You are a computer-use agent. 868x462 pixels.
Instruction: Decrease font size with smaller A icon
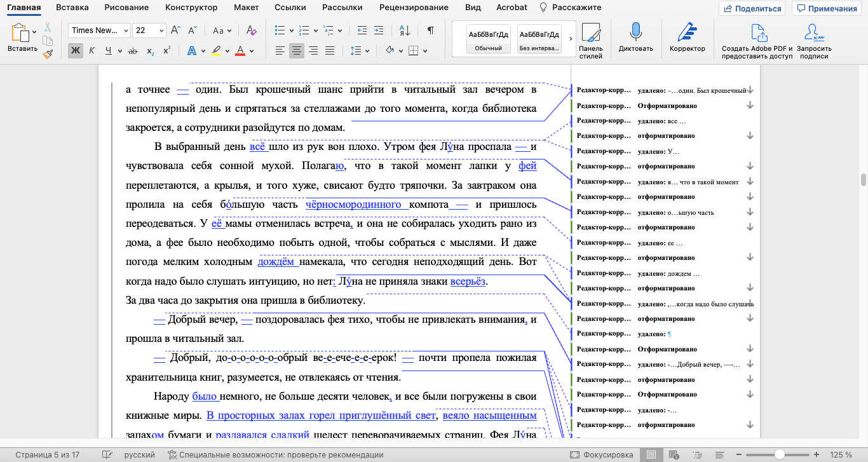[193, 31]
